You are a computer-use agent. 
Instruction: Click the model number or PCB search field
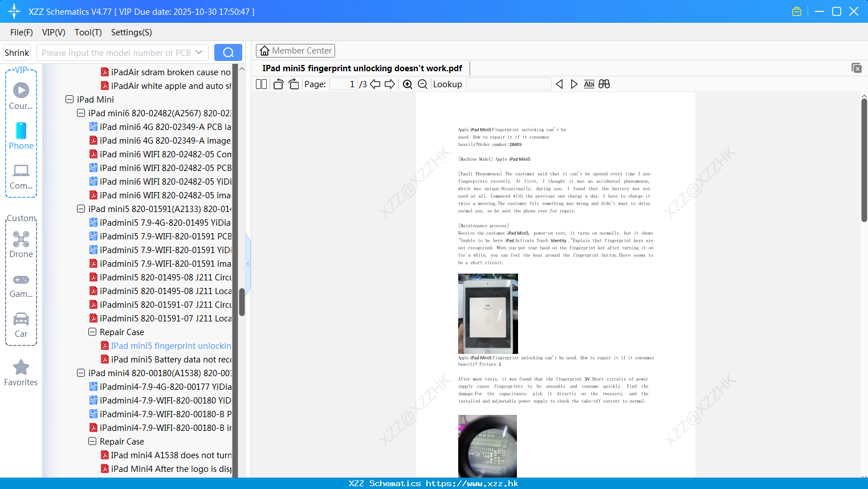(116, 52)
